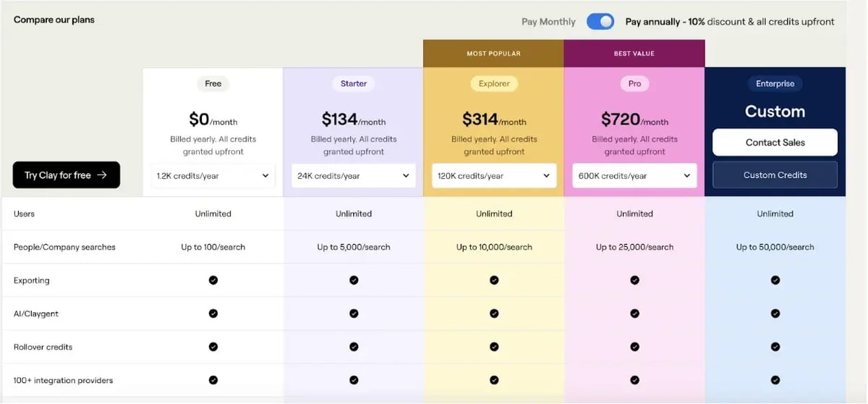
Task: Click Unlimited users cell under Enterprise plan
Action: [775, 214]
